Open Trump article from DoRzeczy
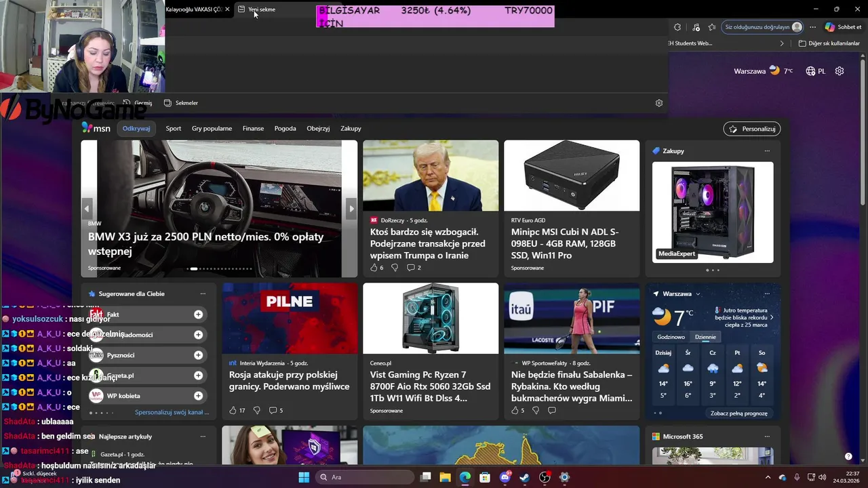 428,243
